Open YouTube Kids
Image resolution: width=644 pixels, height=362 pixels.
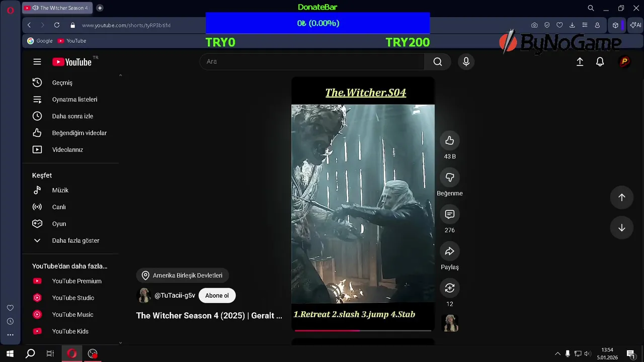pyautogui.click(x=69, y=331)
